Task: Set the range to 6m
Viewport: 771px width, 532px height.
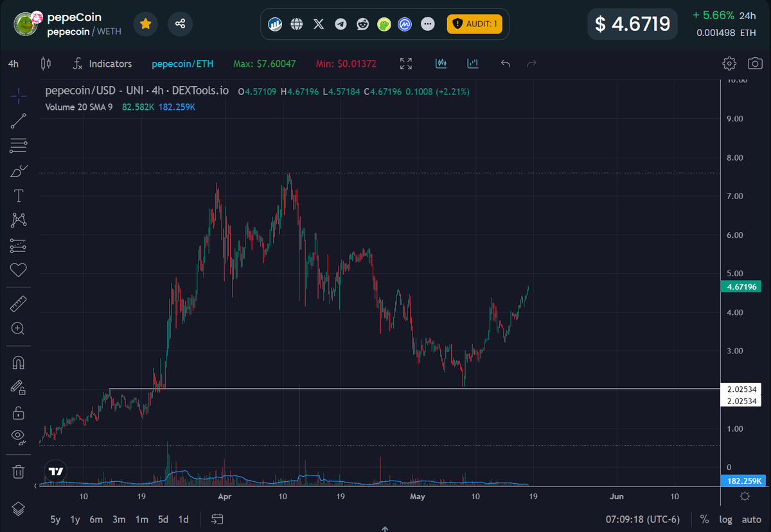Action: point(96,519)
